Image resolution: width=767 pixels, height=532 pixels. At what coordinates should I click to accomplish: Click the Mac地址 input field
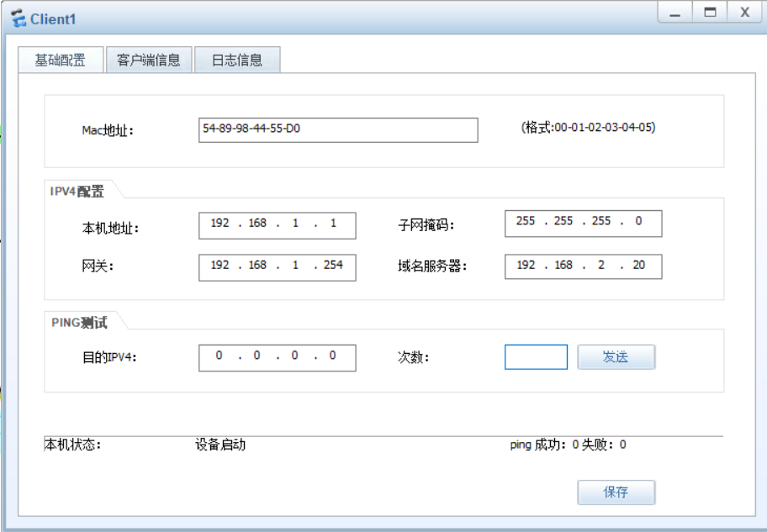(338, 130)
